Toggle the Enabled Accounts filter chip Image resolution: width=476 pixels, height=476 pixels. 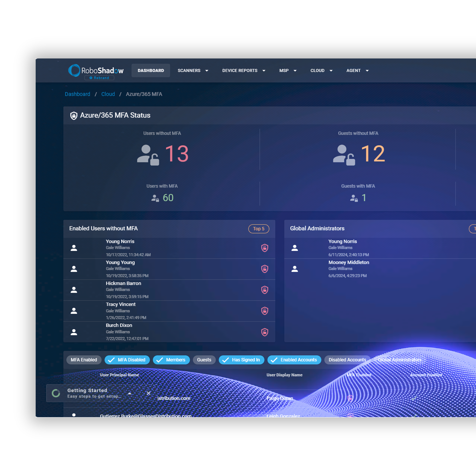click(x=294, y=360)
